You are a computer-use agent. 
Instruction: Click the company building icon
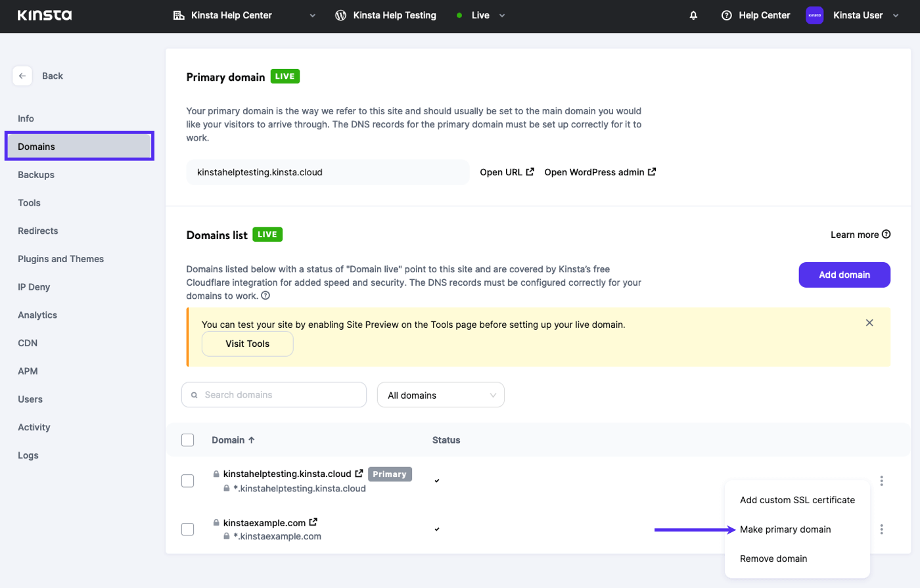pos(179,15)
